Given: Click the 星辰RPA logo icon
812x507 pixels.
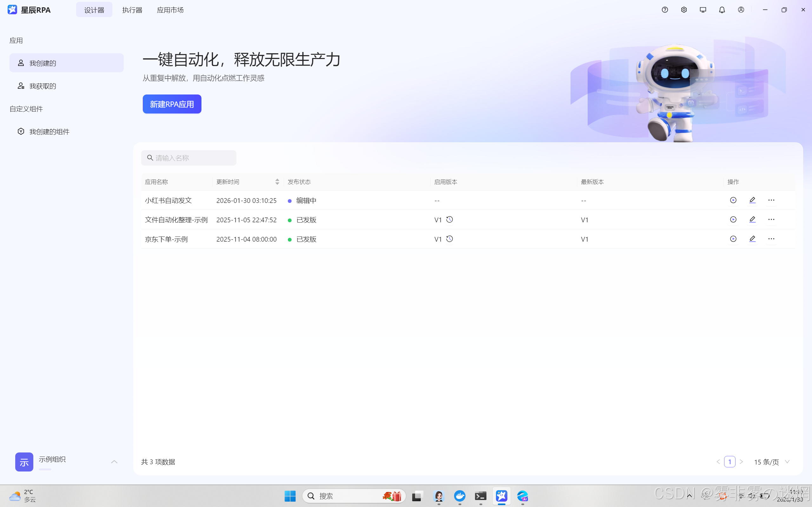Looking at the screenshot, I should click(x=12, y=10).
